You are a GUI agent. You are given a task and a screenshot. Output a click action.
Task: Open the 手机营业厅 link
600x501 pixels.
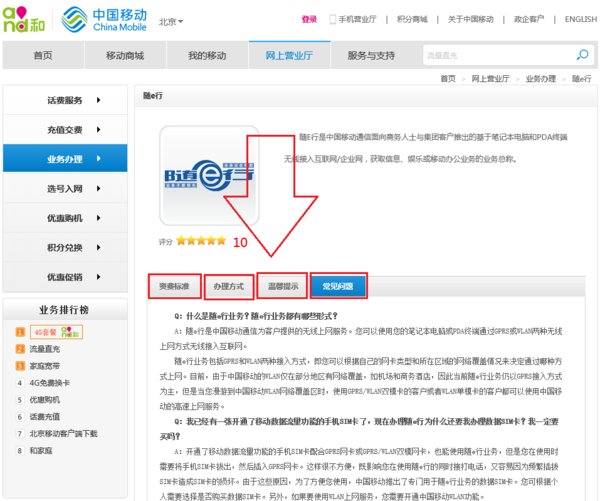pyautogui.click(x=357, y=20)
